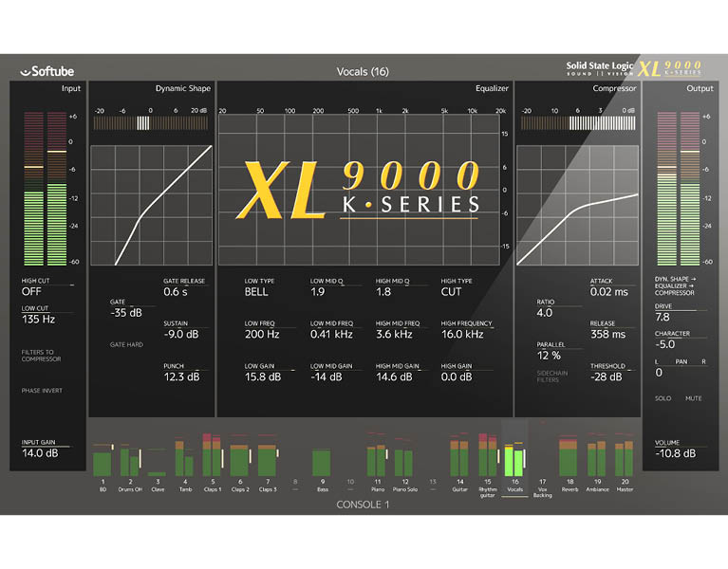Set Low Gain 15.8 dB value
The width and height of the screenshot is (728, 569).
pyautogui.click(x=263, y=377)
